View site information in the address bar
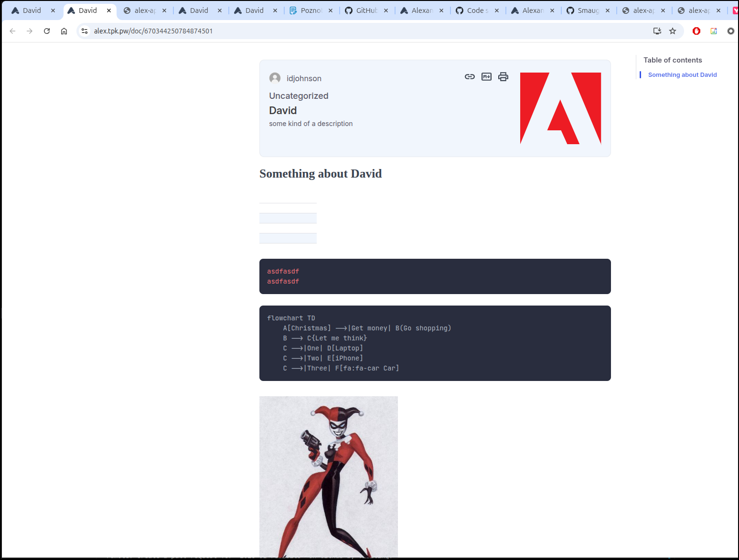The width and height of the screenshot is (739, 560). [85, 31]
